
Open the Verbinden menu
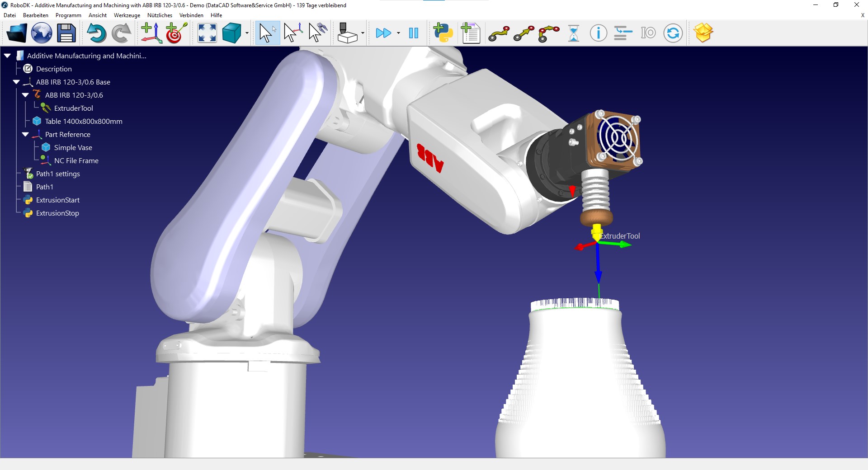[x=191, y=15]
